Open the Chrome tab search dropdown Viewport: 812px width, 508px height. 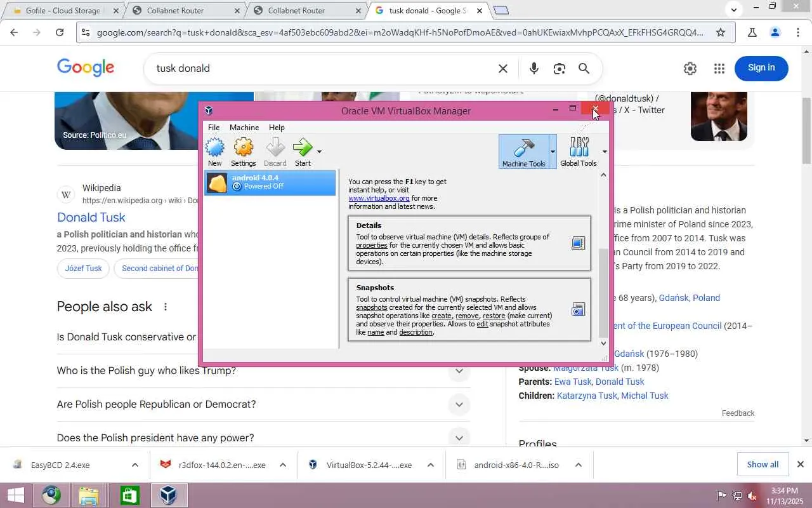734,10
